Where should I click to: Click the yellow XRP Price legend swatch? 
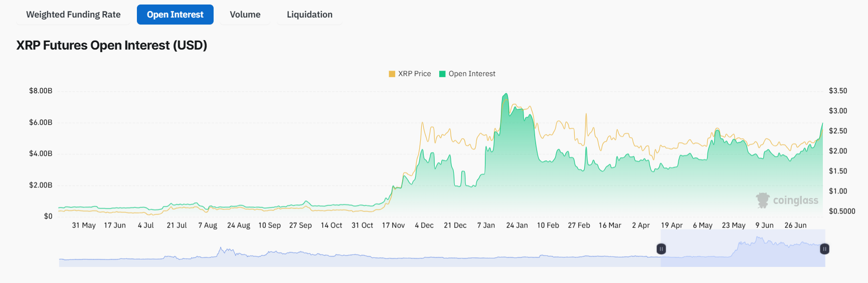(x=392, y=74)
